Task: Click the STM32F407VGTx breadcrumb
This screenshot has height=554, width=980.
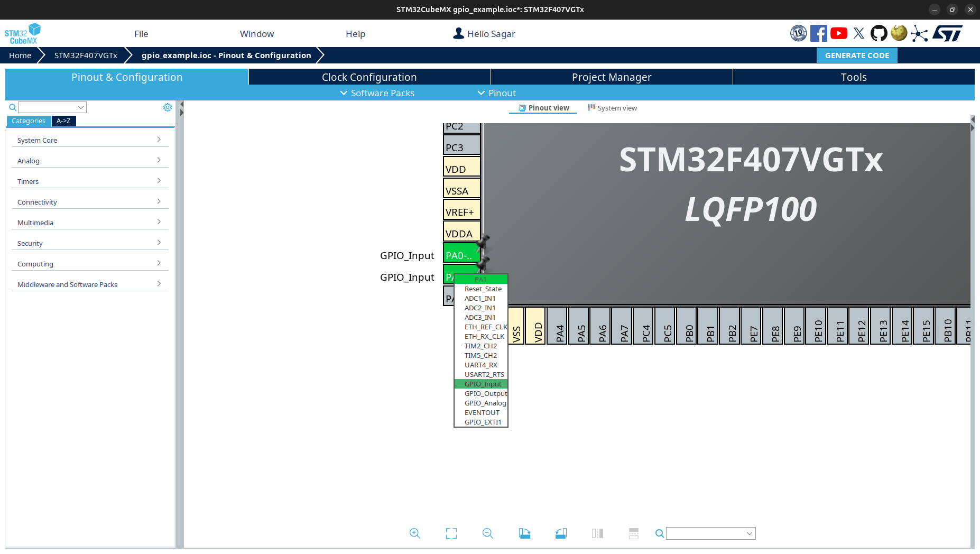Action: (x=86, y=56)
